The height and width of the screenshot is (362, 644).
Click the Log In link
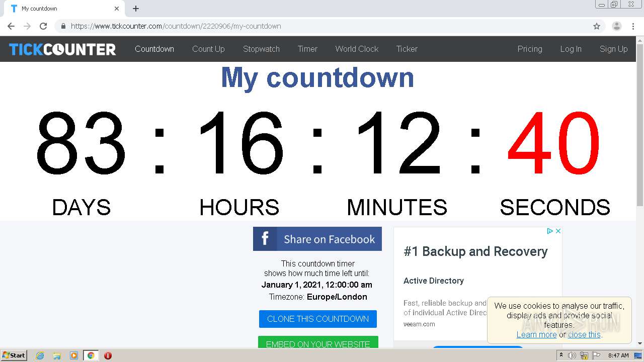click(x=571, y=49)
